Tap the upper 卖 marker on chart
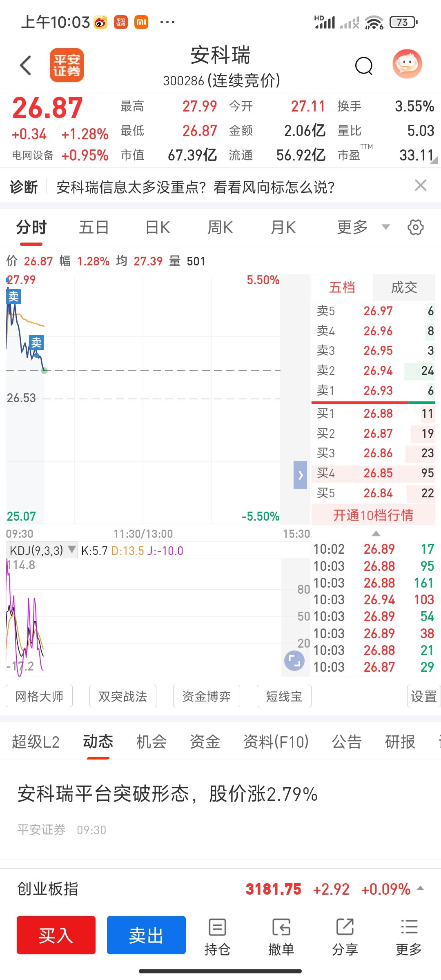The width and height of the screenshot is (441, 980). click(x=13, y=296)
